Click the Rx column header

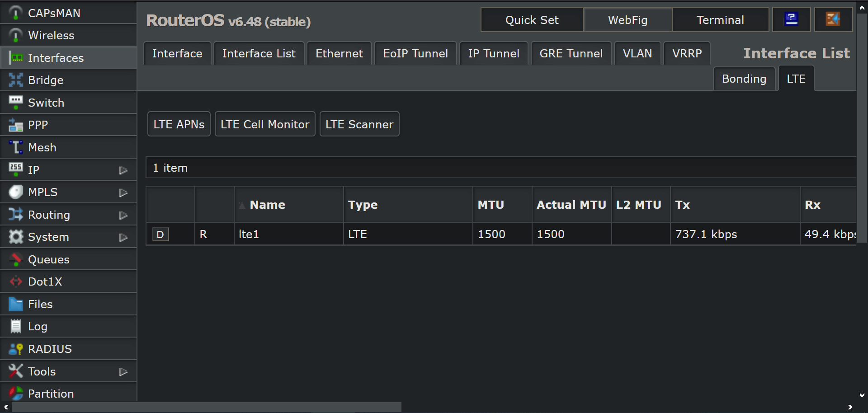[828, 205]
